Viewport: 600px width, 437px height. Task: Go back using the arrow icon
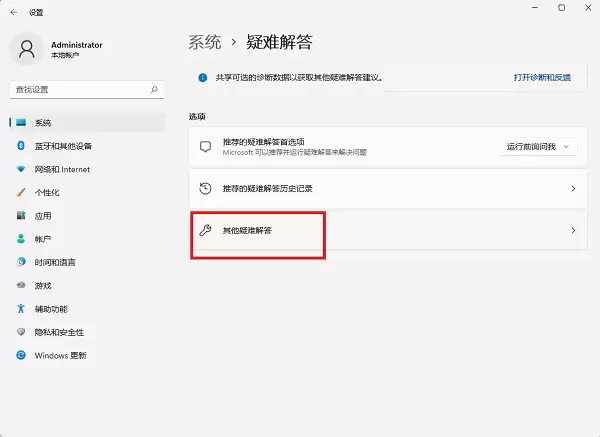(x=14, y=13)
